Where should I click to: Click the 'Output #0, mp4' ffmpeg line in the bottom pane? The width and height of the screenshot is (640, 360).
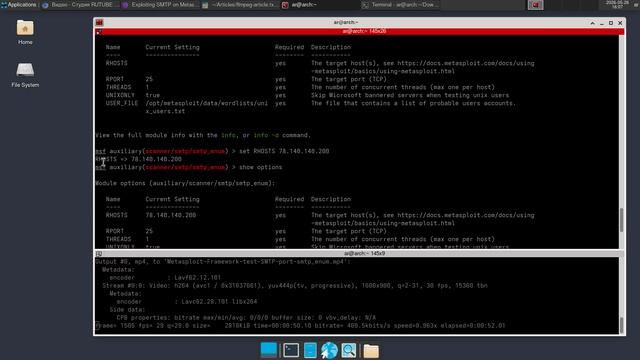click(x=223, y=262)
